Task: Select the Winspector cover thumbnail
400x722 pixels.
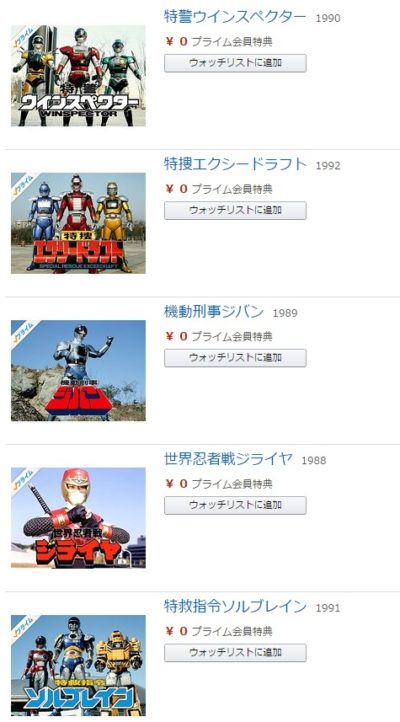Action: point(78,76)
